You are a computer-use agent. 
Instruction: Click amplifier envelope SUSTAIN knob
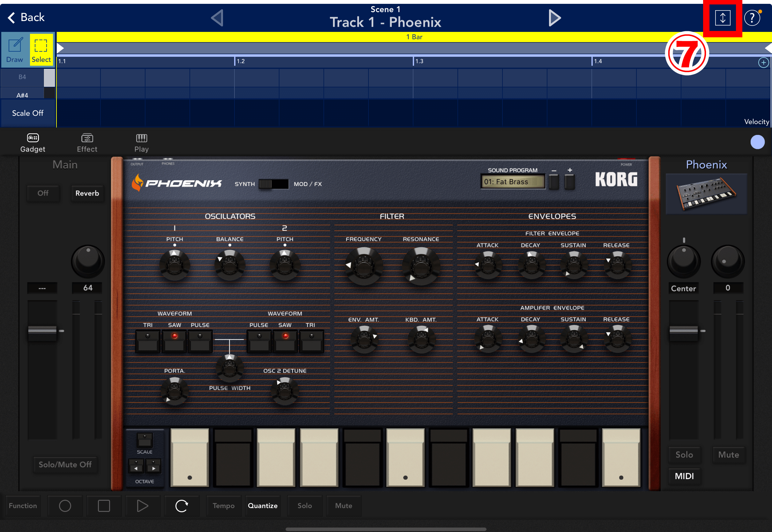click(574, 340)
